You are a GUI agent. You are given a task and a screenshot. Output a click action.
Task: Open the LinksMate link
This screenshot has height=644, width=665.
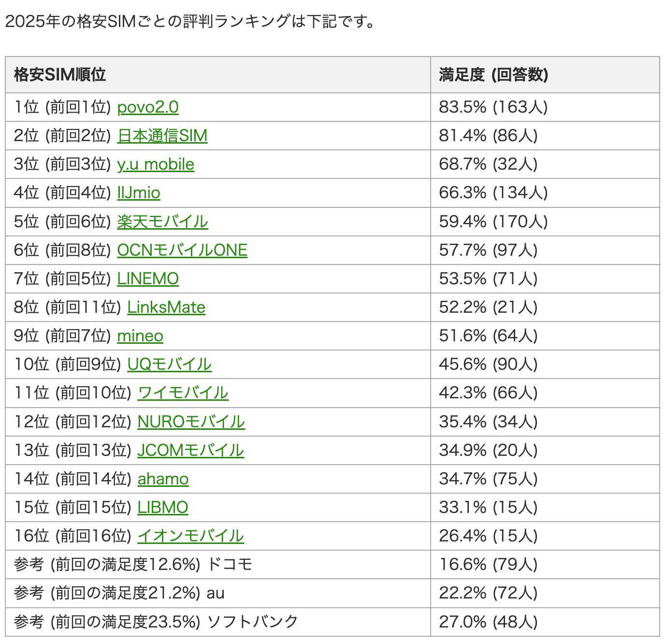[166, 307]
